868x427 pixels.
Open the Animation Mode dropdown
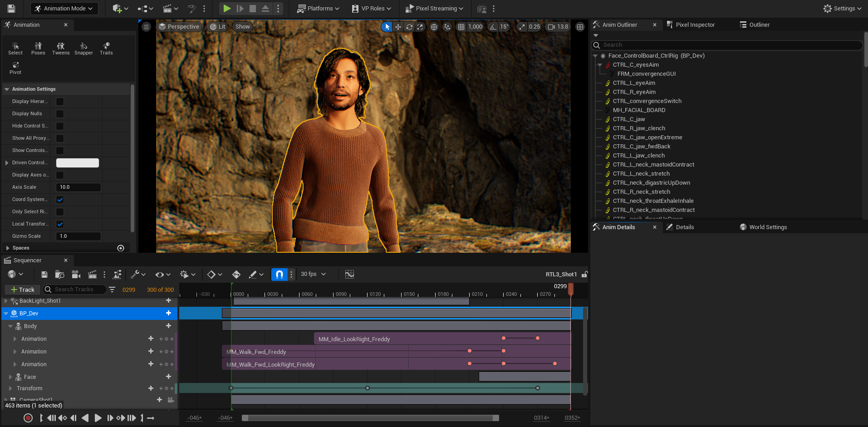(64, 8)
